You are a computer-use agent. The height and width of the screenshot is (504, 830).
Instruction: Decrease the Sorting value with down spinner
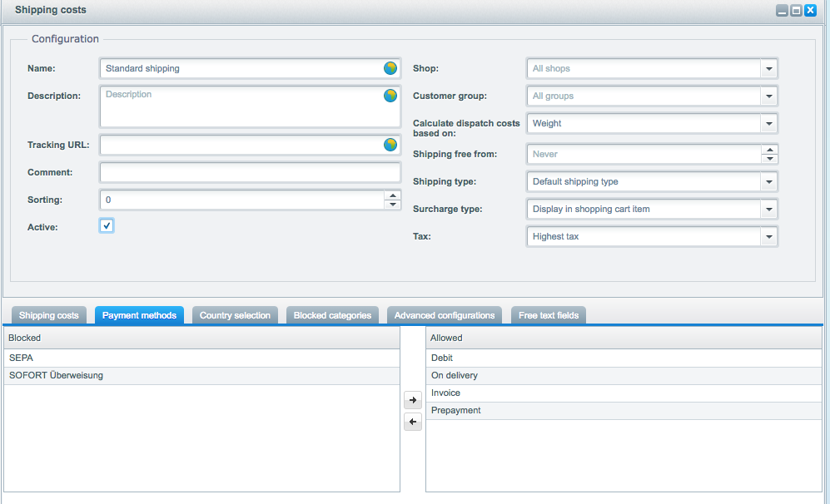coord(392,205)
